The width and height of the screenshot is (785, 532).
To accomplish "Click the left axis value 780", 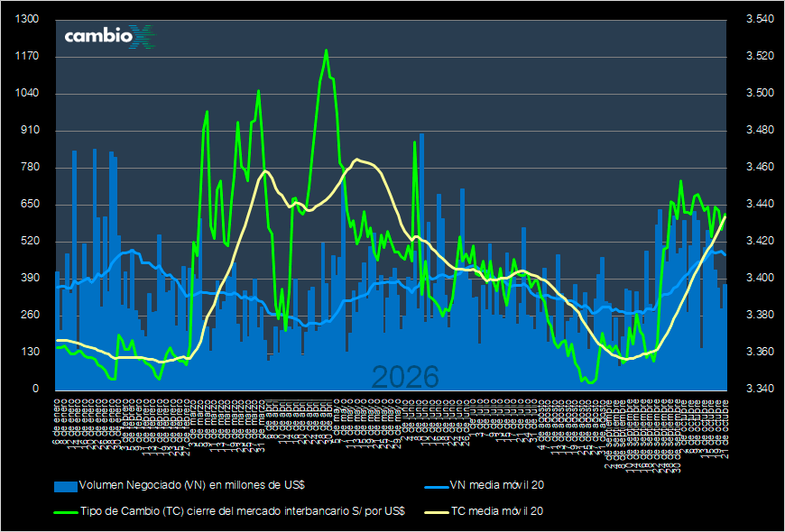I will click(30, 168).
